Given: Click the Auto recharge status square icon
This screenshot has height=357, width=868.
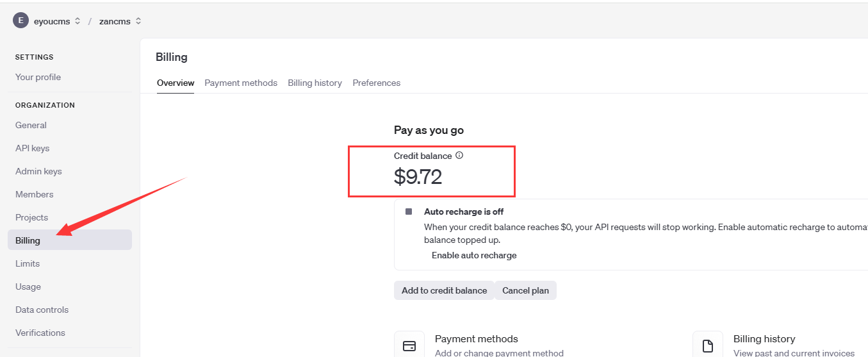Looking at the screenshot, I should 409,212.
